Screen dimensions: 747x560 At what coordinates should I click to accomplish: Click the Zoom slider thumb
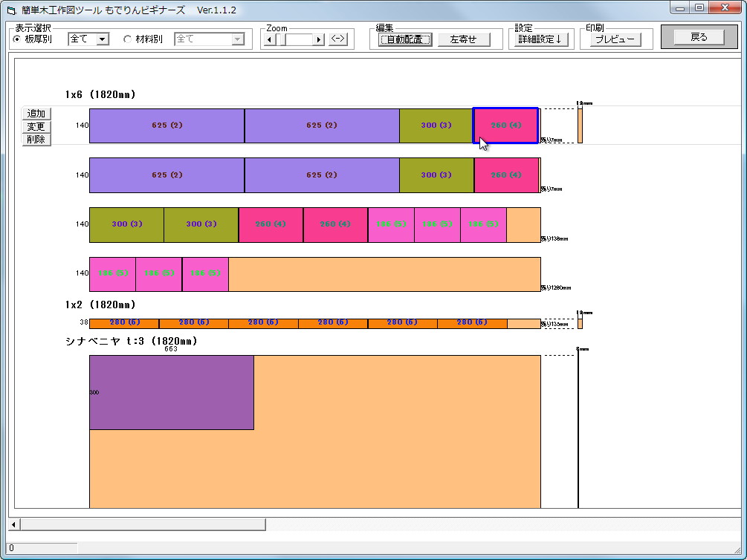(282, 39)
